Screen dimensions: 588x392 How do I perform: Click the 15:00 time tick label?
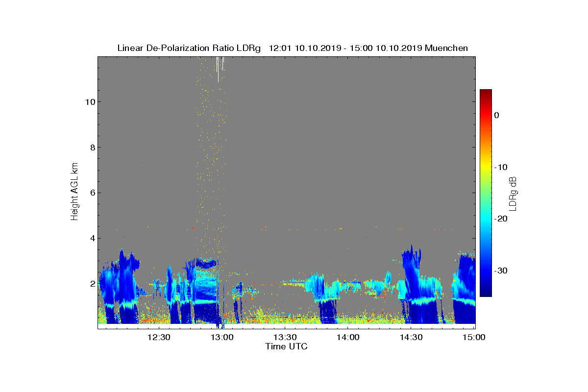[474, 337]
